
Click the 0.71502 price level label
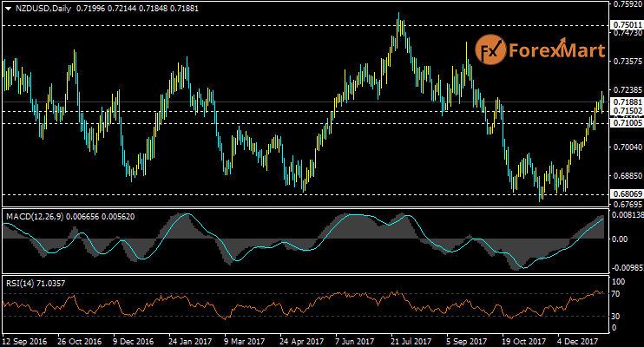pyautogui.click(x=627, y=111)
